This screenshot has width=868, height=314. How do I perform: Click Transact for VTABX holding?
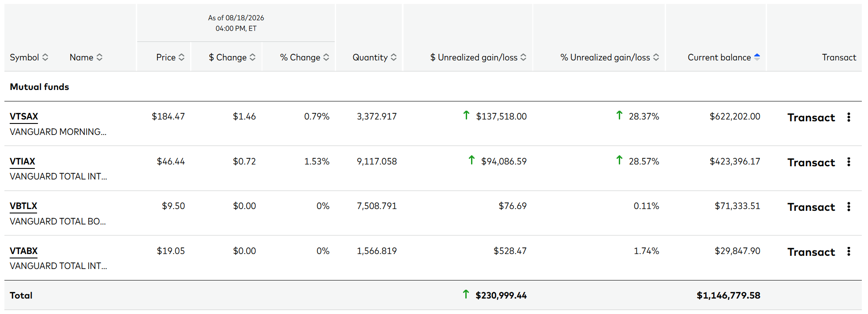(x=811, y=252)
